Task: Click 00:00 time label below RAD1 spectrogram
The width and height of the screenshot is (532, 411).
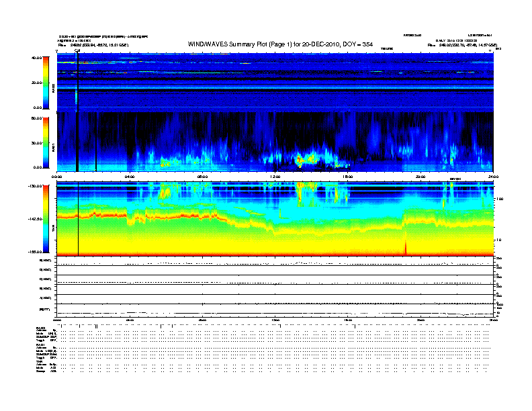Action: (x=56, y=177)
